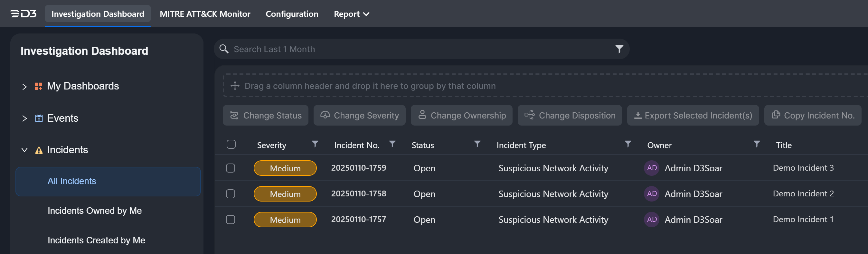Click the search bar filter funnel icon
The image size is (868, 254).
tap(619, 49)
